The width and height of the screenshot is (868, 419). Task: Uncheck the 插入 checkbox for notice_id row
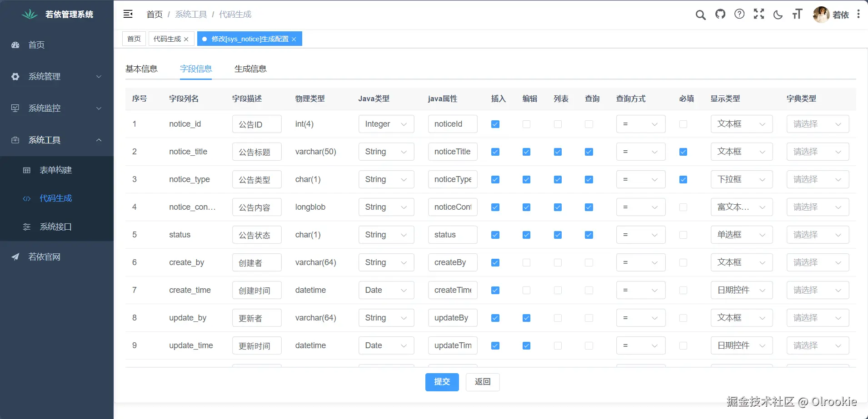(495, 123)
